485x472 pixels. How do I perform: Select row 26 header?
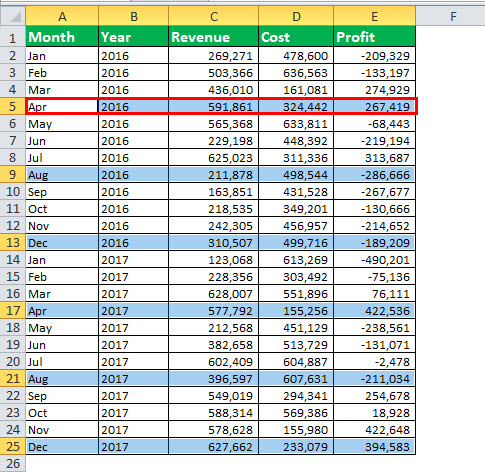coord(13,464)
